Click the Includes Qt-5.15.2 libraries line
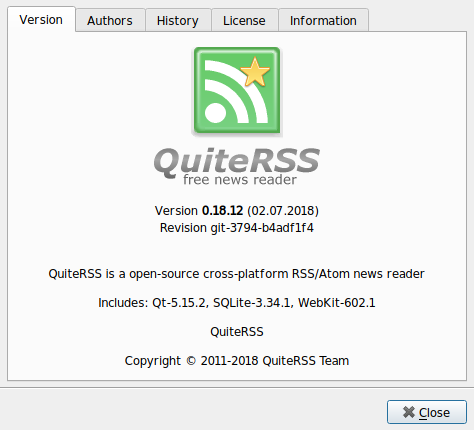Viewport: 474px width, 430px height. click(237, 303)
